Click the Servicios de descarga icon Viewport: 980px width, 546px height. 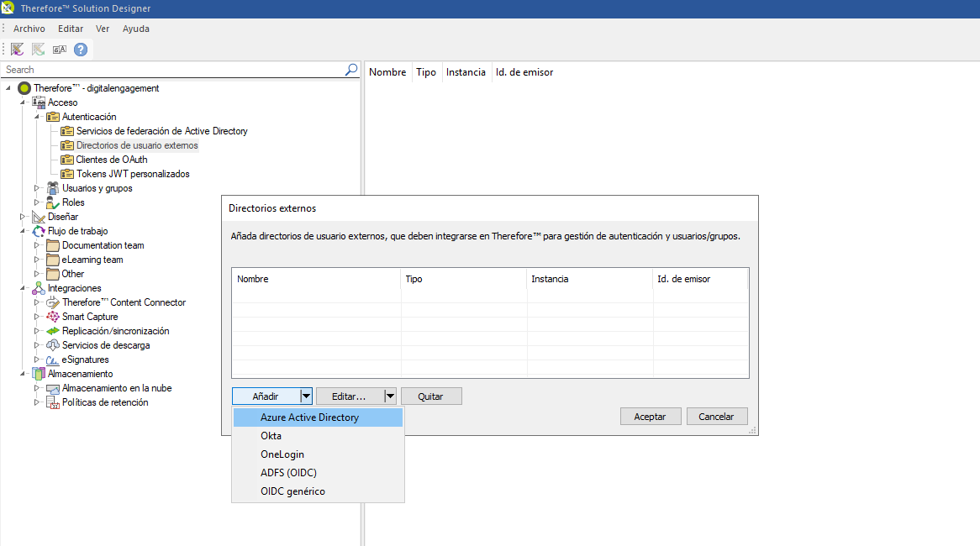(53, 345)
